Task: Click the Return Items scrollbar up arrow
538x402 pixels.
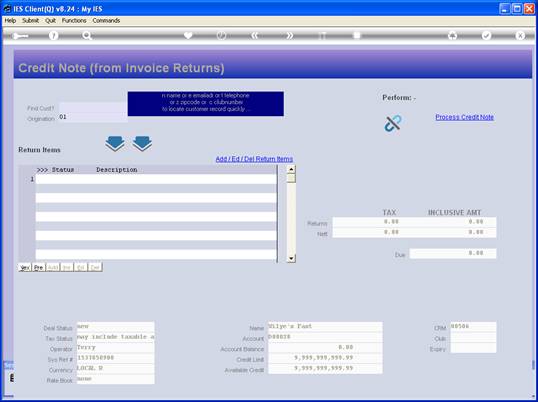Action: (x=291, y=169)
